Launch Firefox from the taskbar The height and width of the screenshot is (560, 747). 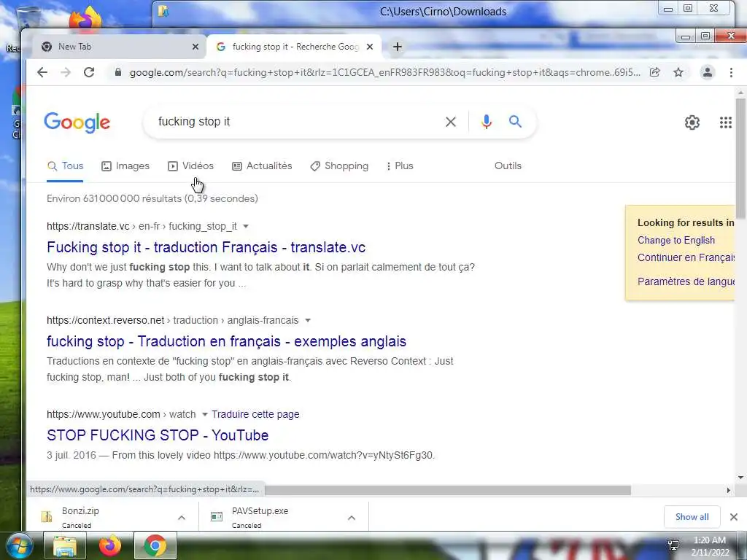point(110,545)
